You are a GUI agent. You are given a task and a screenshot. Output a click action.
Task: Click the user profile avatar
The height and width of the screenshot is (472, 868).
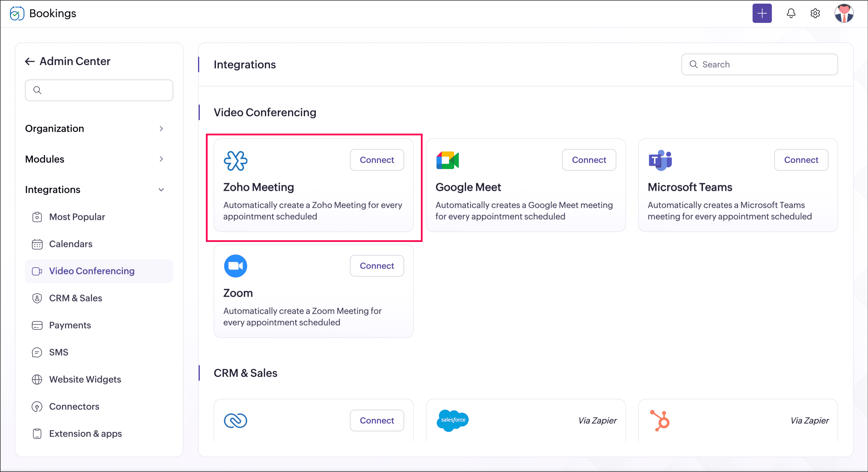click(844, 14)
